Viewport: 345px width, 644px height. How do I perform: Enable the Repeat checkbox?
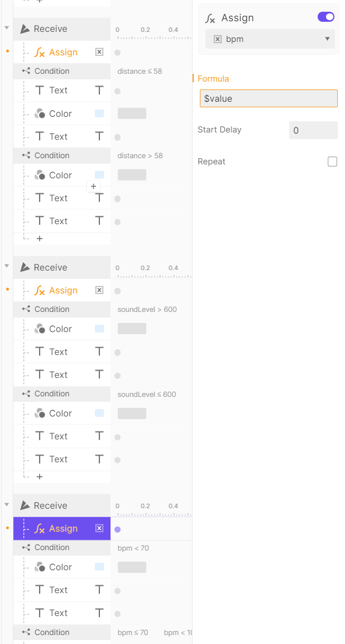[332, 162]
